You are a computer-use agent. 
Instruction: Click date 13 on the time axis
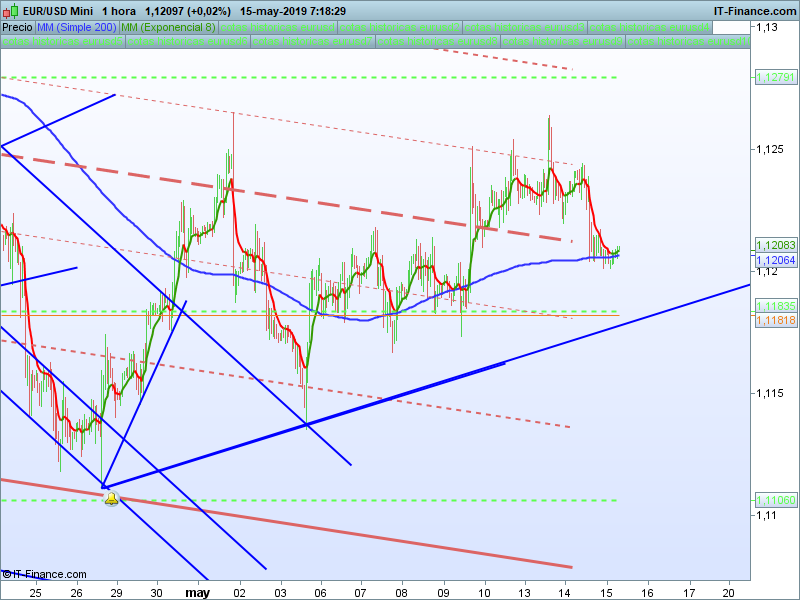pos(524,593)
